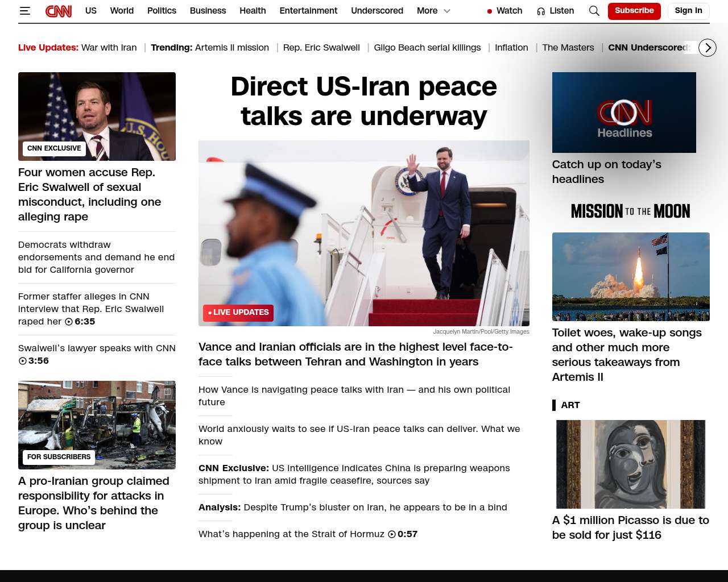The height and width of the screenshot is (582, 728).
Task: Click the Subscribe button
Action: [634, 11]
